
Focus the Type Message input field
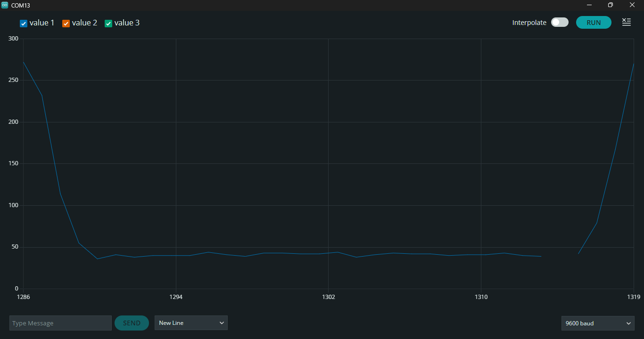[x=60, y=323]
